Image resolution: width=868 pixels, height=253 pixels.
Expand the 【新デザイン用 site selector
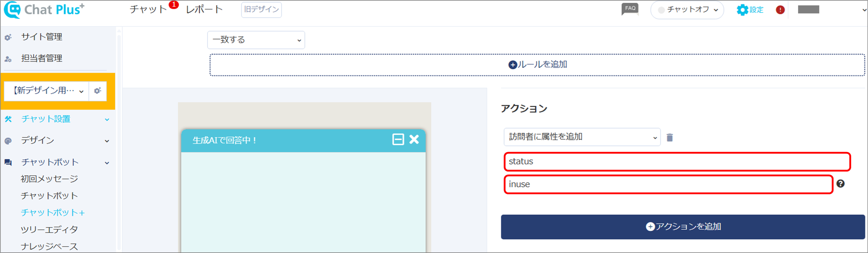[x=46, y=91]
